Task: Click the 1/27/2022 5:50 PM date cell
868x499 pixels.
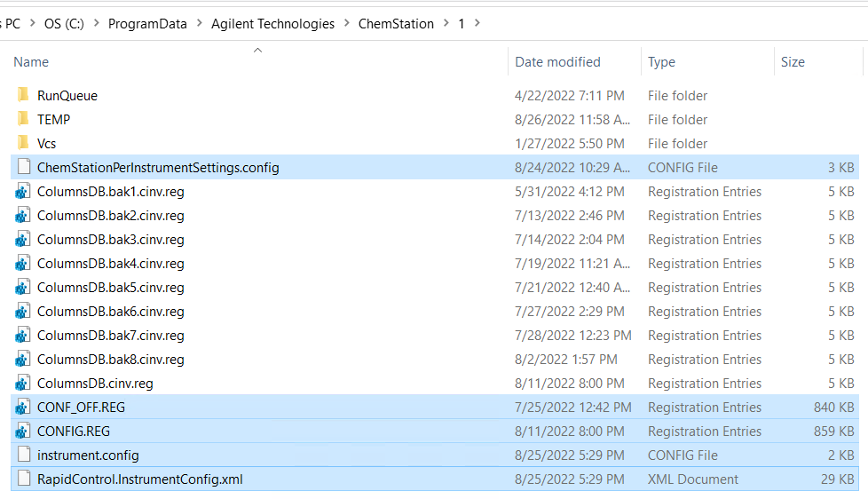Action: pos(570,144)
